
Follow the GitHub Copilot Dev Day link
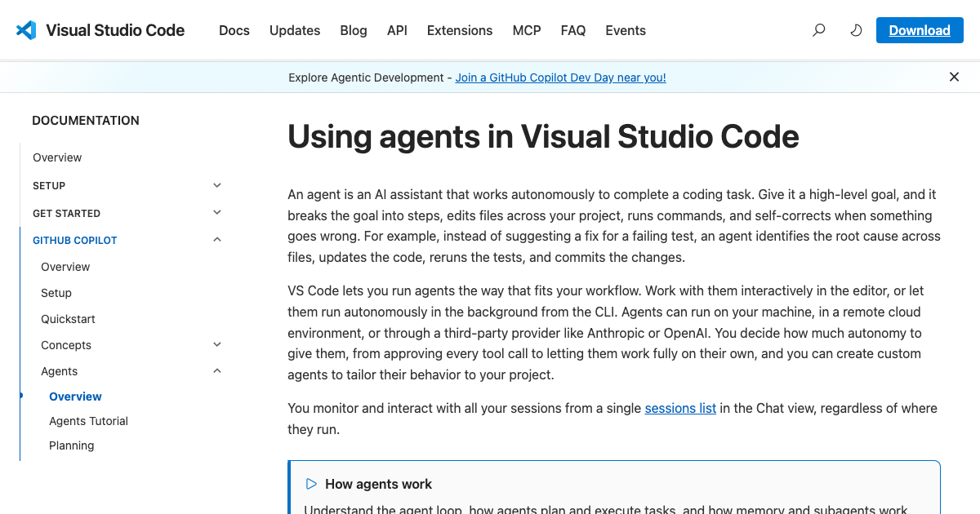point(560,78)
